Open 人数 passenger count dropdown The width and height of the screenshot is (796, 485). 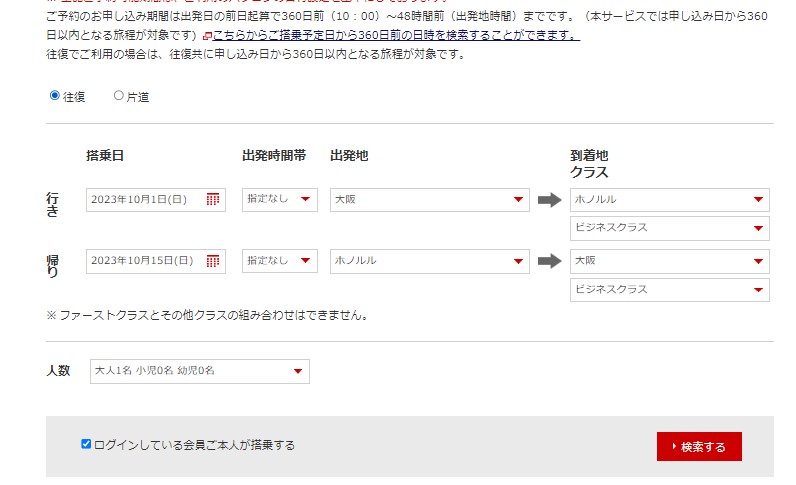pyautogui.click(x=200, y=371)
